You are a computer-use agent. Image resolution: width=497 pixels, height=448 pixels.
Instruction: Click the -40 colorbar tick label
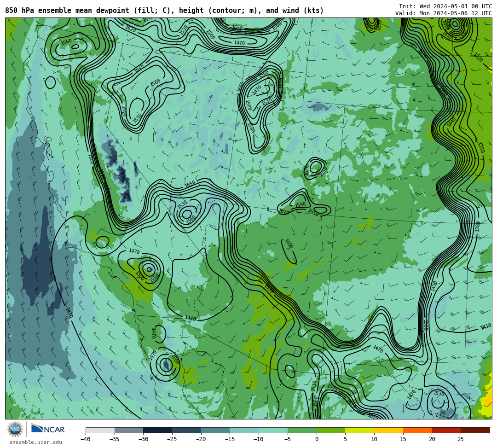pyautogui.click(x=86, y=439)
